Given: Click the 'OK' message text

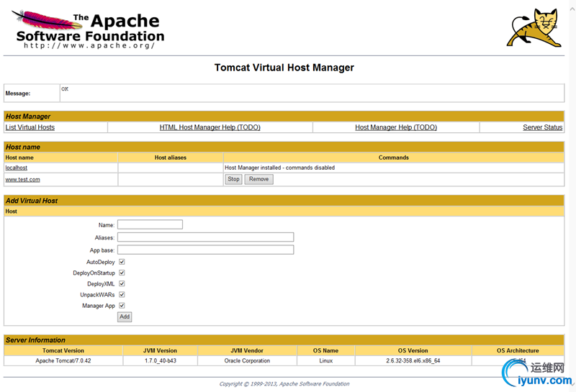Looking at the screenshot, I should pyautogui.click(x=65, y=89).
